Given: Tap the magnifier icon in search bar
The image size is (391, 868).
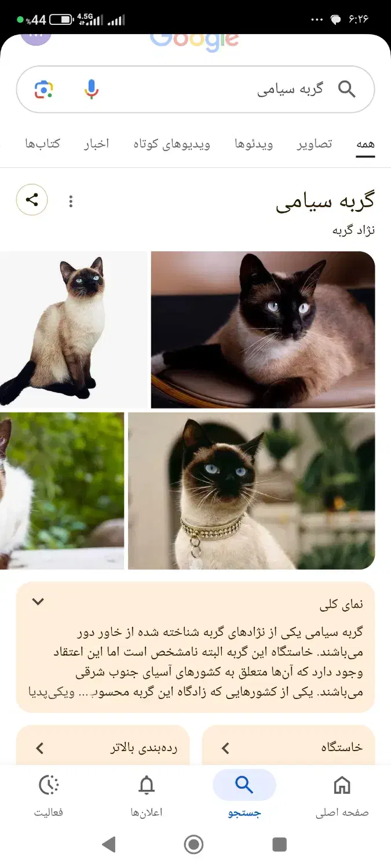Looking at the screenshot, I should click(x=346, y=90).
